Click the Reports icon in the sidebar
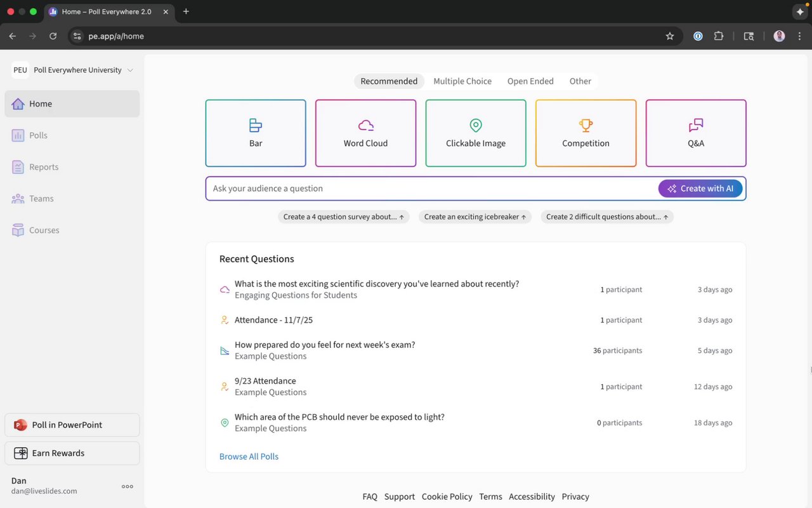 [x=18, y=167]
